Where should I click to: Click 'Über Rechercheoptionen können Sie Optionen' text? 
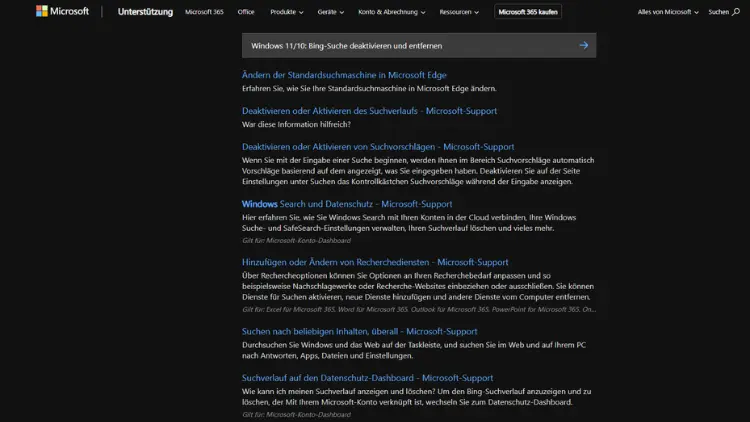coord(418,286)
